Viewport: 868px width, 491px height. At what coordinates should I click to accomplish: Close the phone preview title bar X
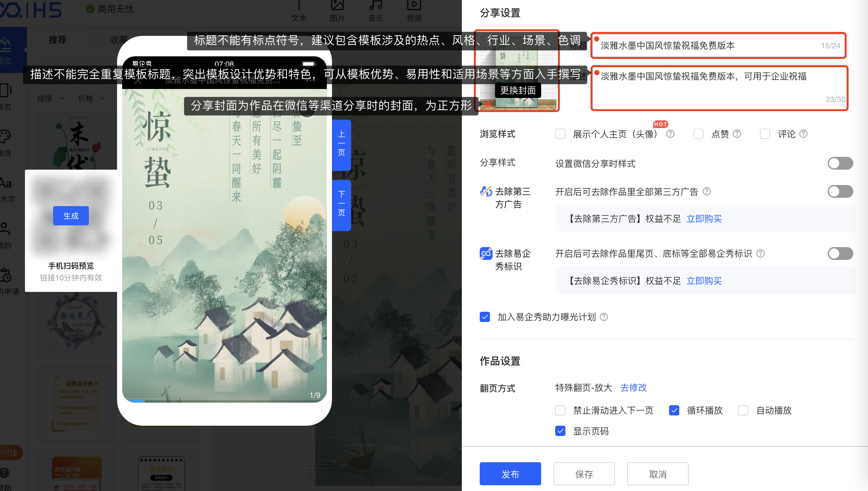point(138,81)
